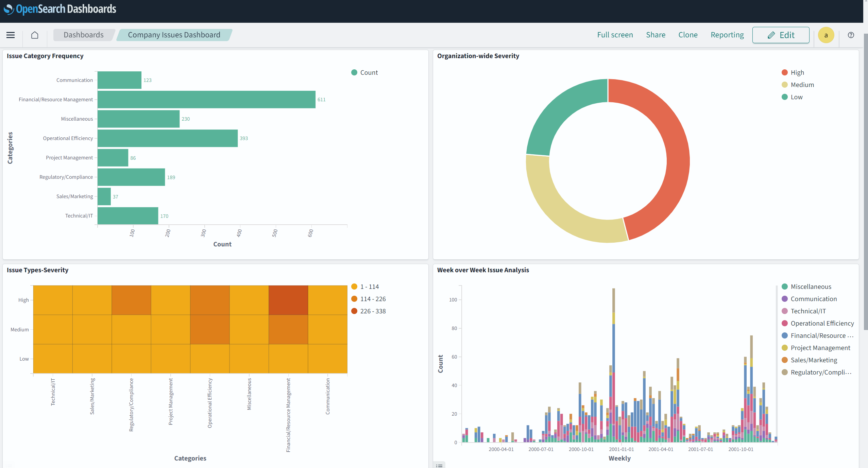
Task: Click the Full screen link
Action: pyautogui.click(x=615, y=35)
